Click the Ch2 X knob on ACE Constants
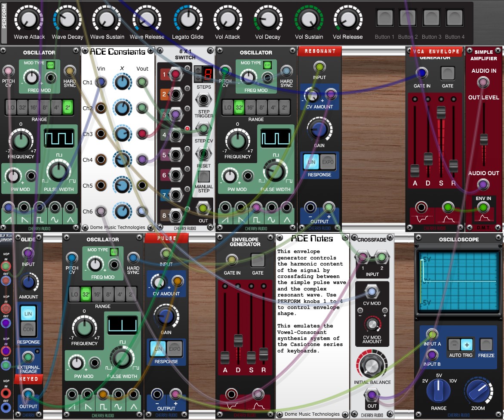The image size is (504, 420). [122, 108]
